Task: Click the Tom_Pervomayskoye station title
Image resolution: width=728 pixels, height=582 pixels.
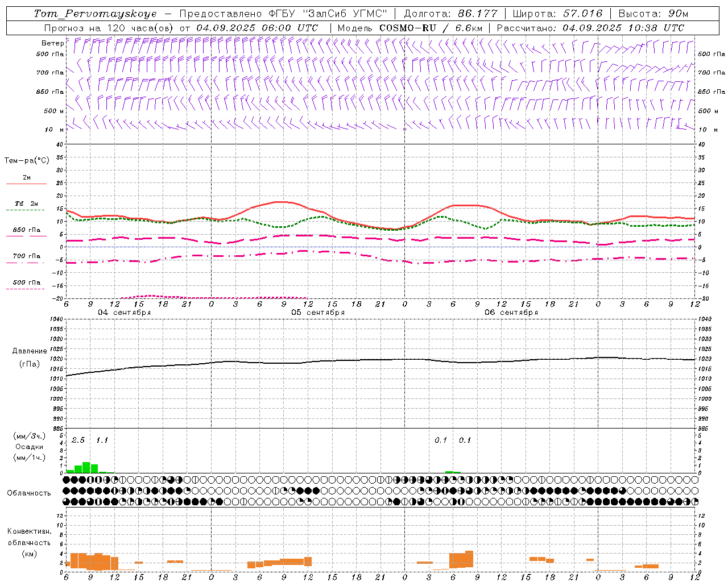Action: 95,14
